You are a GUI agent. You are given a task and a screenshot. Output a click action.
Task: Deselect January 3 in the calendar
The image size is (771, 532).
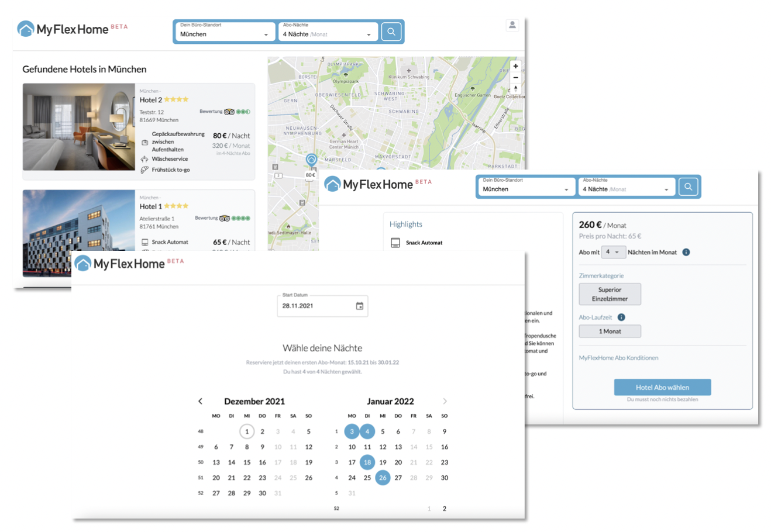point(352,431)
